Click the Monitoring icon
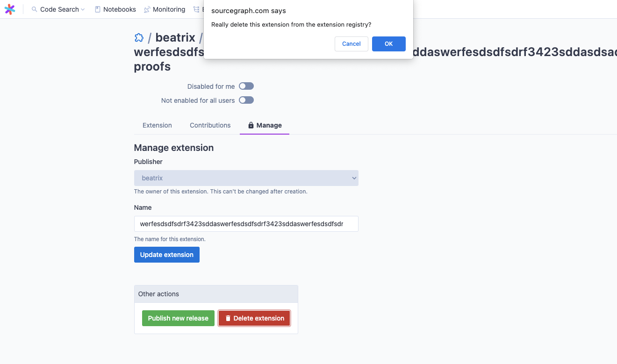 [147, 9]
